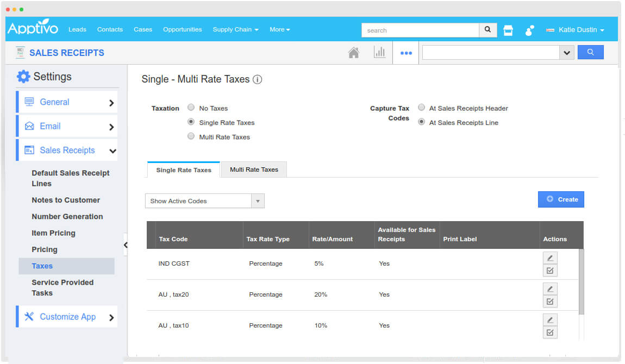Select At Sales Receipts Header option
The image size is (625, 364).
(422, 108)
